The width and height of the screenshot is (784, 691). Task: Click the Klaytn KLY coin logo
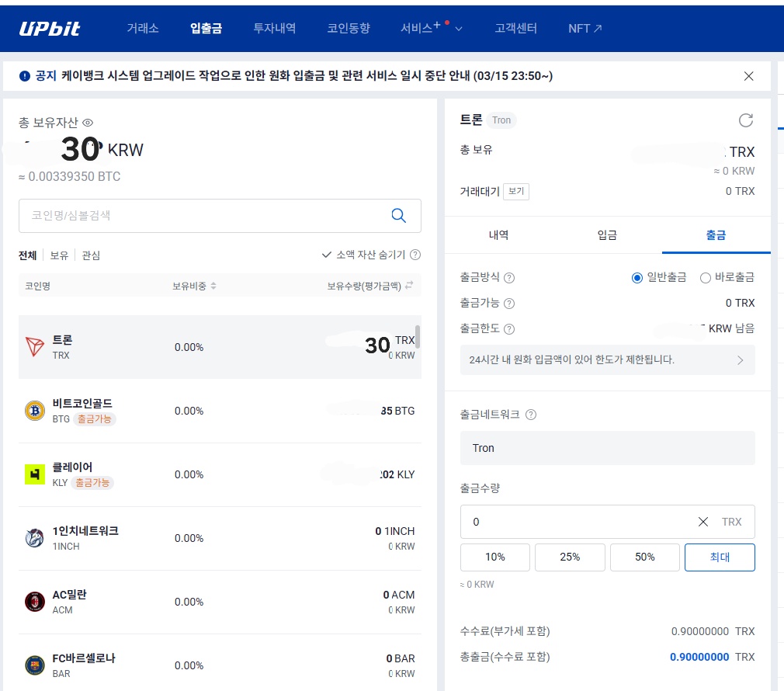click(34, 474)
